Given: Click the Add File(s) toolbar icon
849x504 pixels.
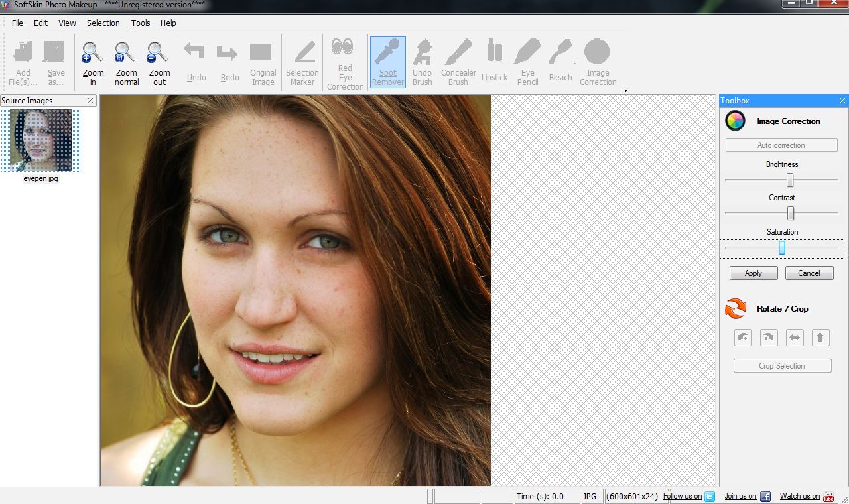Looking at the screenshot, I should pos(23,63).
